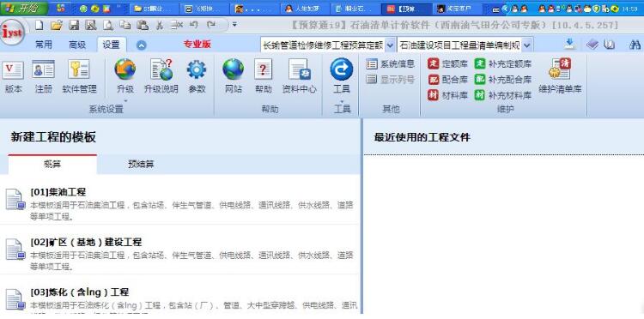Click the Paste icon in quick toolbar
644x319 pixels.
tap(142, 26)
